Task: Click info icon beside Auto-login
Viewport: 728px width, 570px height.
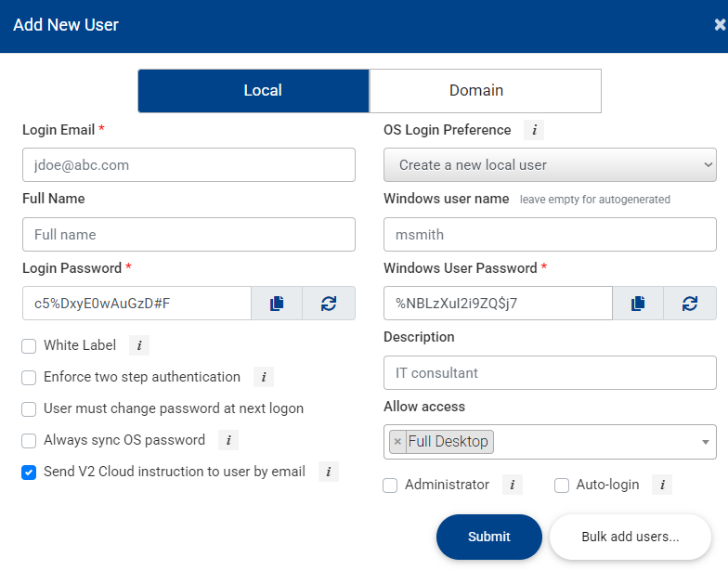Action: 661,486
